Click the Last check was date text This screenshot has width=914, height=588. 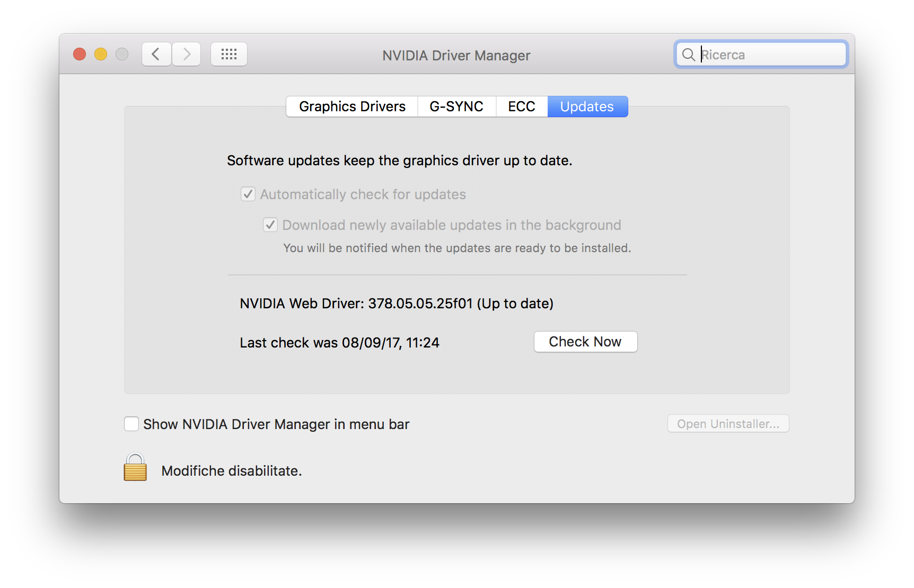(339, 343)
